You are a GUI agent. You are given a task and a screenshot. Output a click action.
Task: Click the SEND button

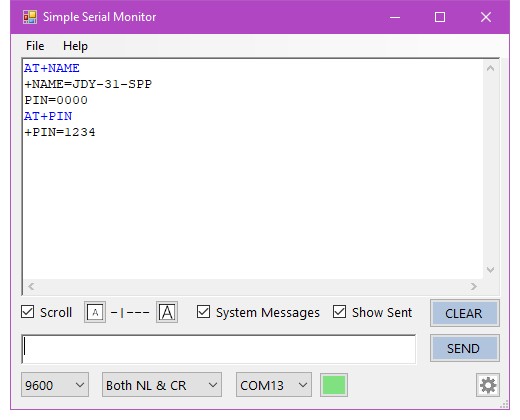coord(465,348)
